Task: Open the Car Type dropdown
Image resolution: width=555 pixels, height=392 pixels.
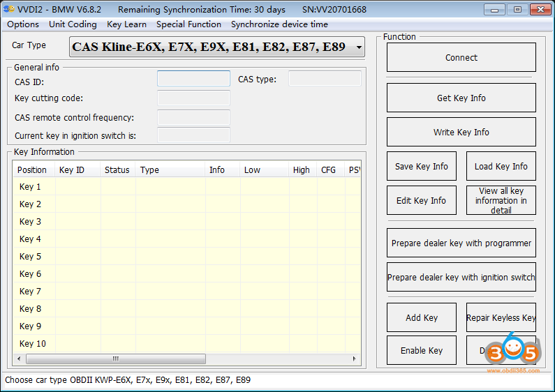Action: (x=217, y=47)
